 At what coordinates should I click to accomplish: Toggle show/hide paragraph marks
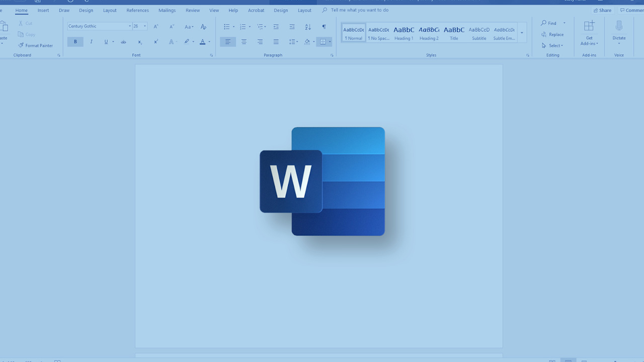coord(324,26)
